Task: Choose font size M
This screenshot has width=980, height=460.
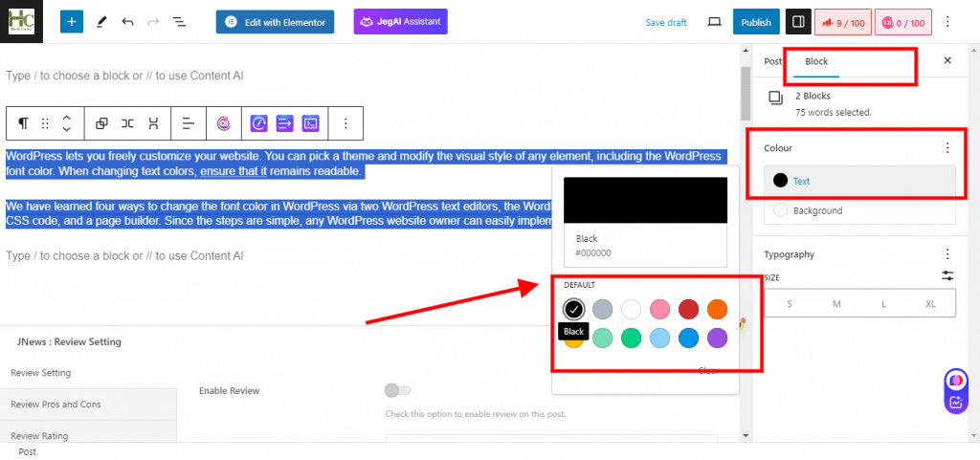Action: pyautogui.click(x=836, y=304)
